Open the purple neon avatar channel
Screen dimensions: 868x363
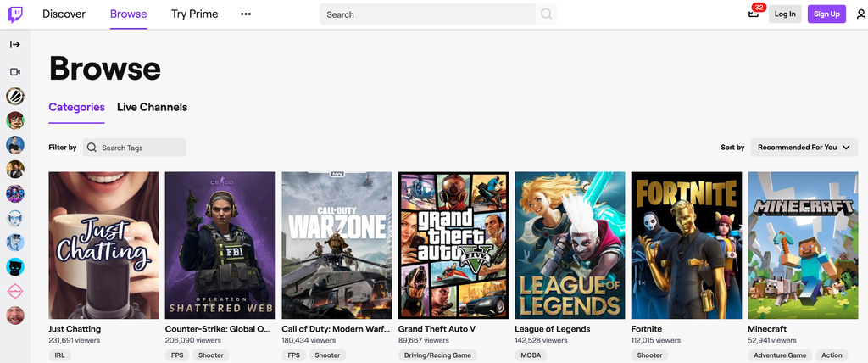click(15, 193)
